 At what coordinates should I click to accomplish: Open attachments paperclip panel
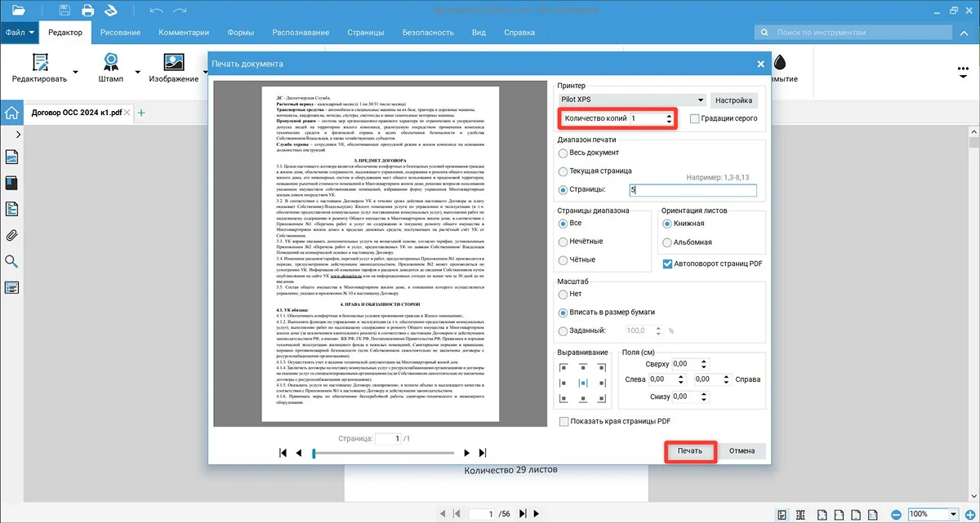[x=11, y=235]
